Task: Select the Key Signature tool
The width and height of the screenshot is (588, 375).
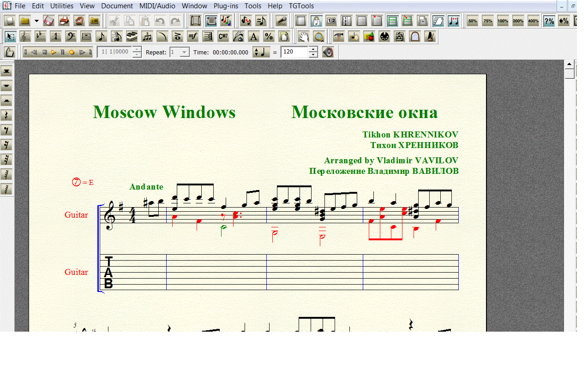Action: click(x=40, y=36)
